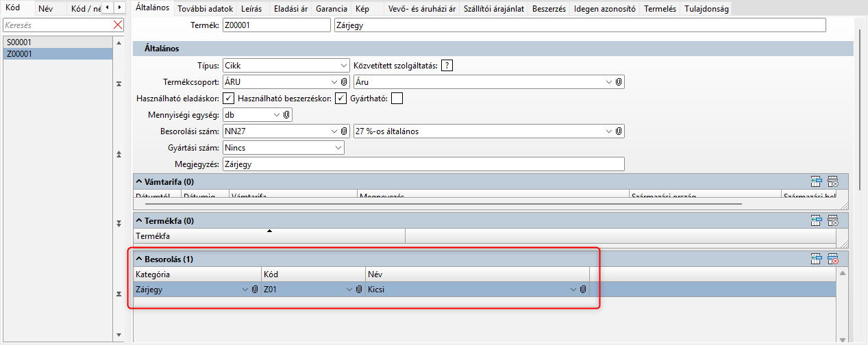868x345 pixels.
Task: Jump to top with the first splitter arrow
Action: pos(119,84)
